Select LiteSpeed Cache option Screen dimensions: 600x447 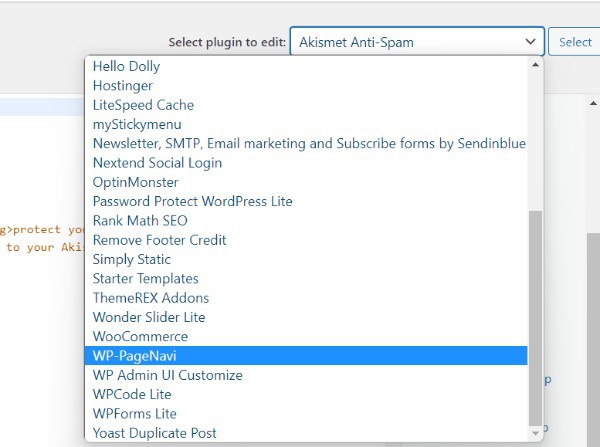[x=306, y=105]
